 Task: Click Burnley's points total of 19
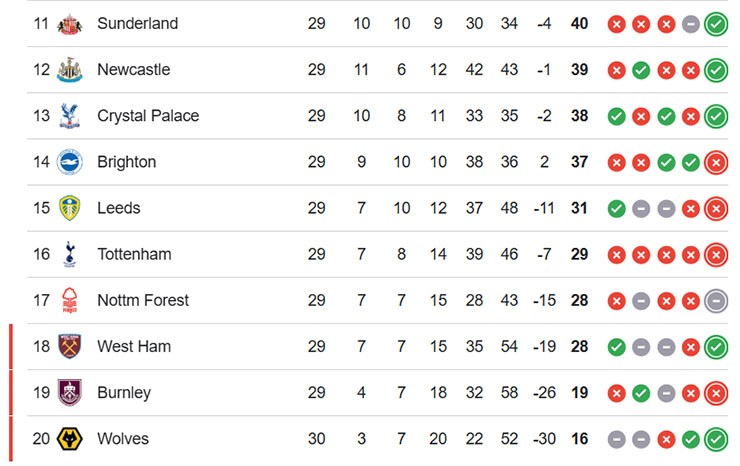(579, 392)
